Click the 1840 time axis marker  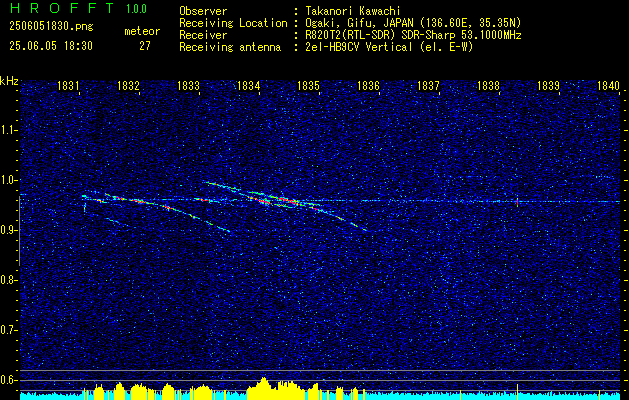click(609, 85)
